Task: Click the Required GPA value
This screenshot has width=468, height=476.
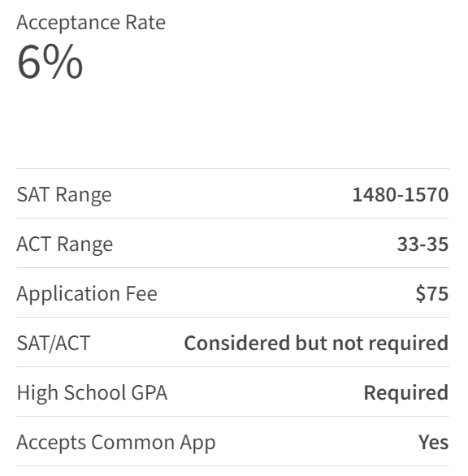Action: [x=406, y=393]
